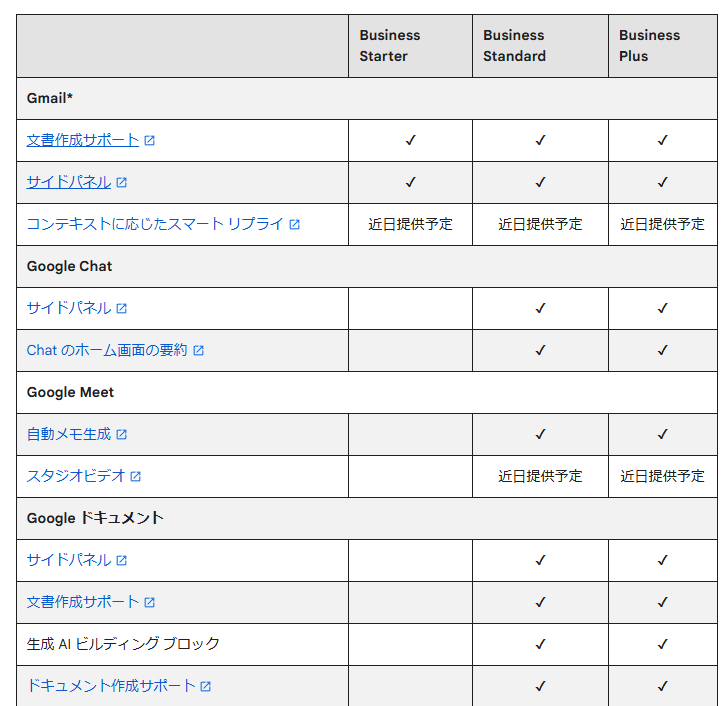Click the external-link icon next to 自動メモ生成

pos(122,434)
